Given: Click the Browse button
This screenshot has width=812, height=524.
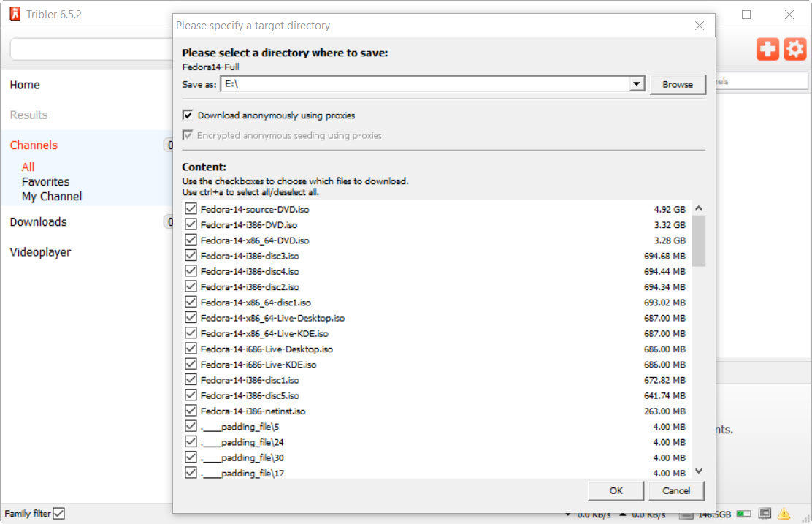Looking at the screenshot, I should 678,85.
